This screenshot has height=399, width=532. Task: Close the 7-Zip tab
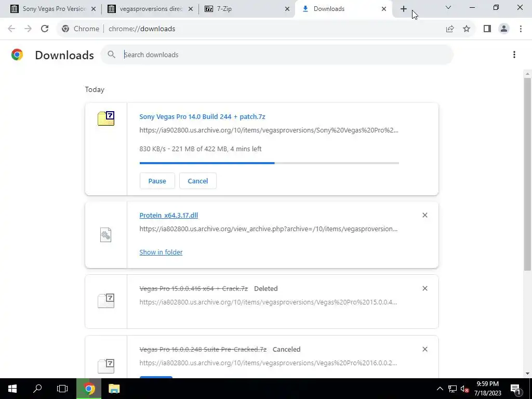pyautogui.click(x=287, y=9)
